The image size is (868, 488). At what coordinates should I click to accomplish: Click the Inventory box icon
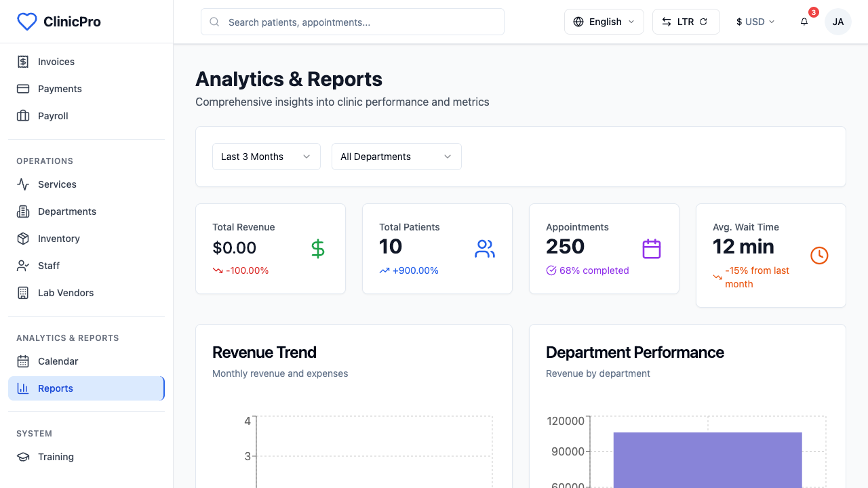point(23,239)
